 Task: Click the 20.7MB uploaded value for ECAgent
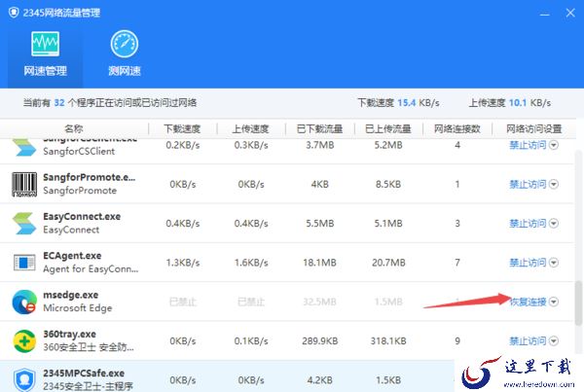(388, 263)
